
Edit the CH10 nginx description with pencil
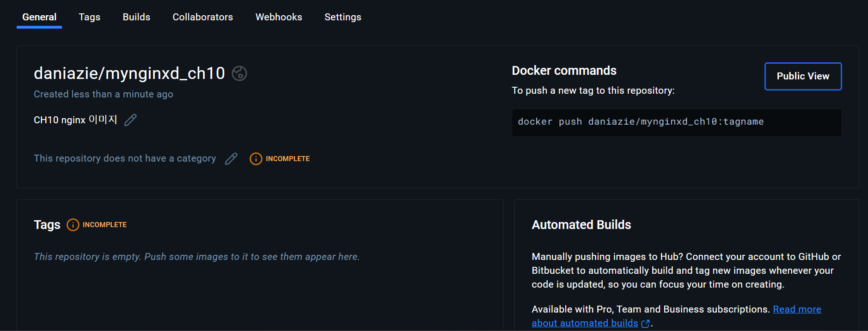pos(130,120)
